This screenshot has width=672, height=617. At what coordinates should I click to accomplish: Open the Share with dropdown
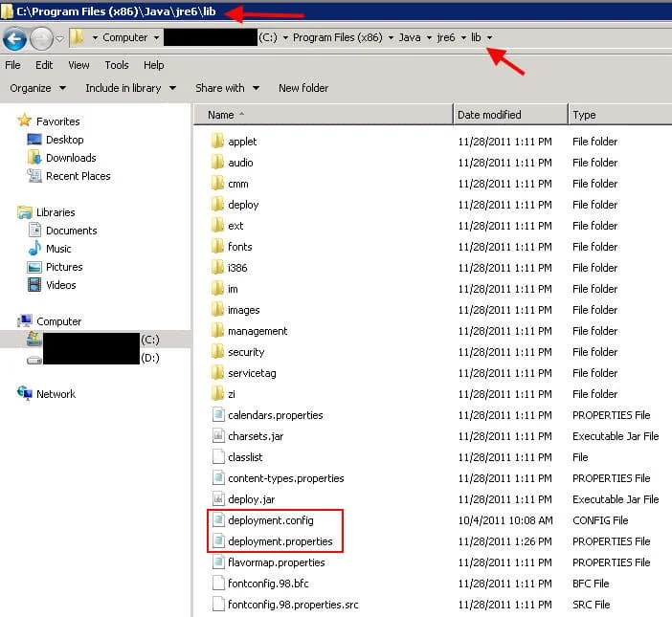227,88
